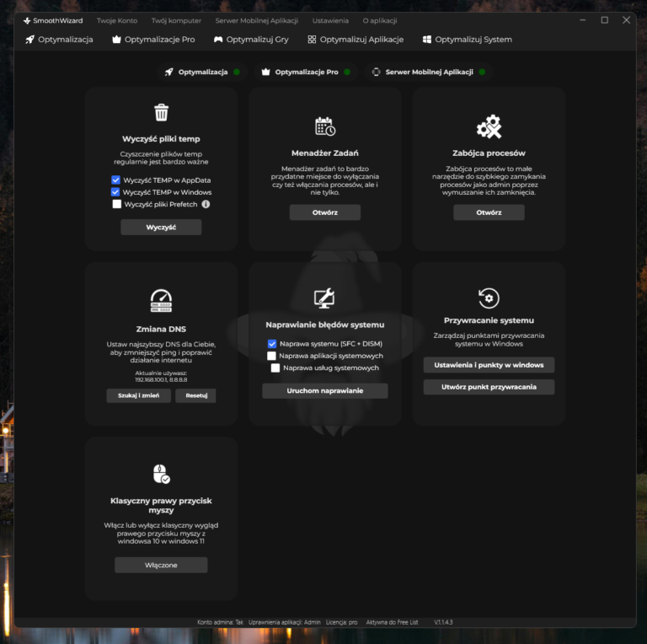647x644 pixels.
Task: Select Twój komputer in the top menu
Action: [175, 20]
